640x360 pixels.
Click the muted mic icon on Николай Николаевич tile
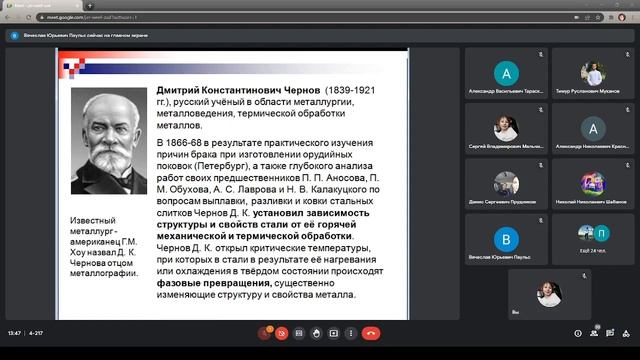click(x=627, y=165)
